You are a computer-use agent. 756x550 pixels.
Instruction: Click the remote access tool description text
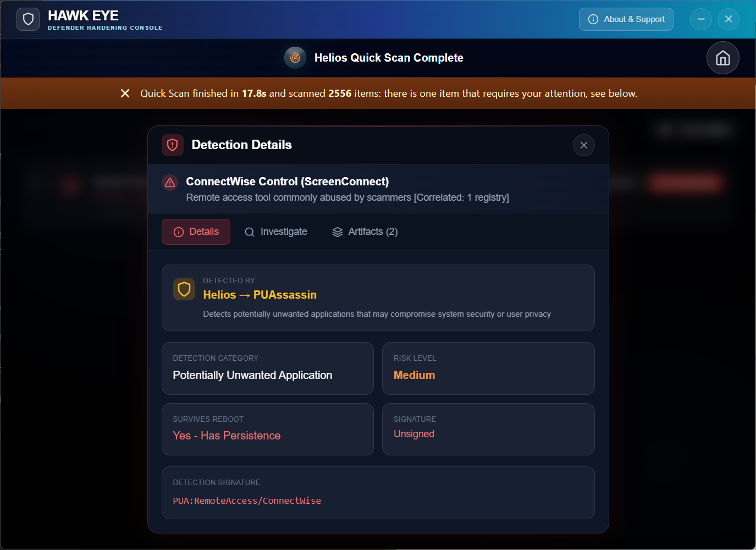click(347, 197)
